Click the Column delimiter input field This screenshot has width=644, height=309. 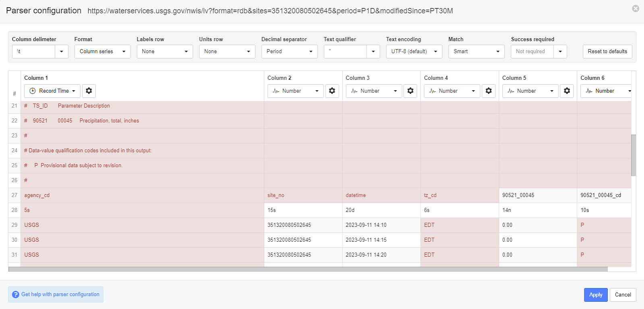(34, 52)
